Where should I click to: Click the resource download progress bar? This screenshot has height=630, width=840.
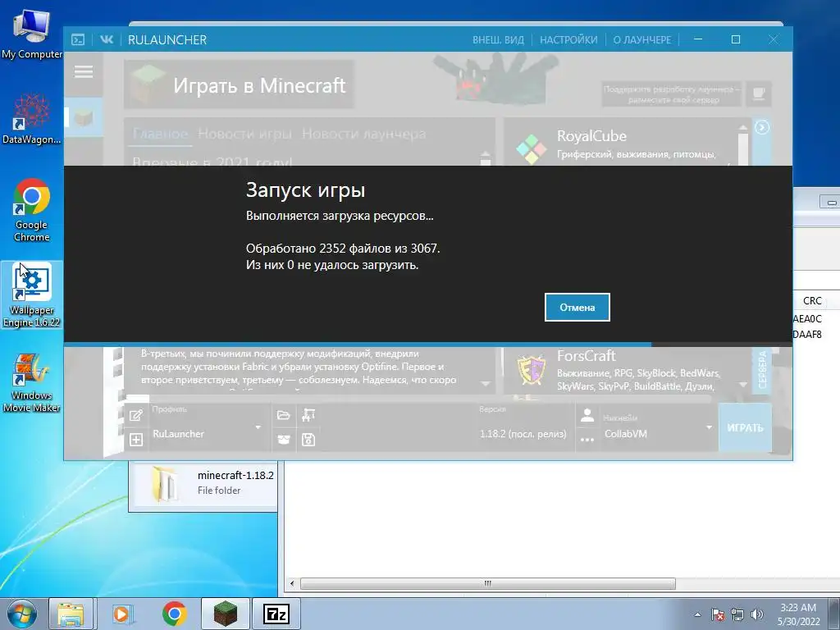[x=428, y=345]
